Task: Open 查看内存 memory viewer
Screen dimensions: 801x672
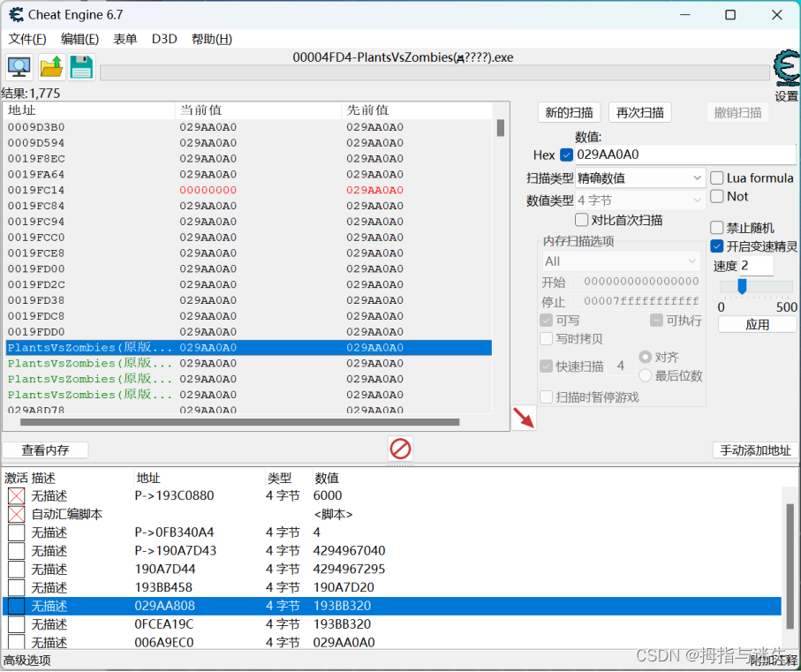Action: coord(45,449)
